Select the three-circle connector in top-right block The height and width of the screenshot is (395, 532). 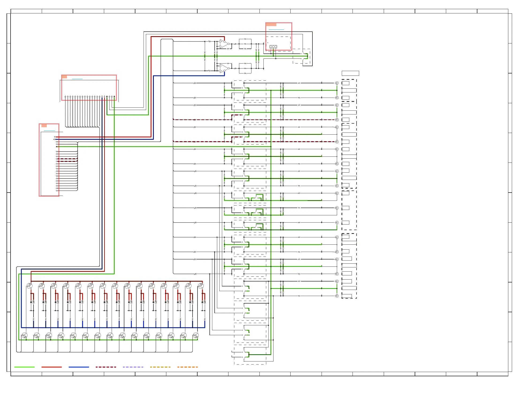coord(273,47)
